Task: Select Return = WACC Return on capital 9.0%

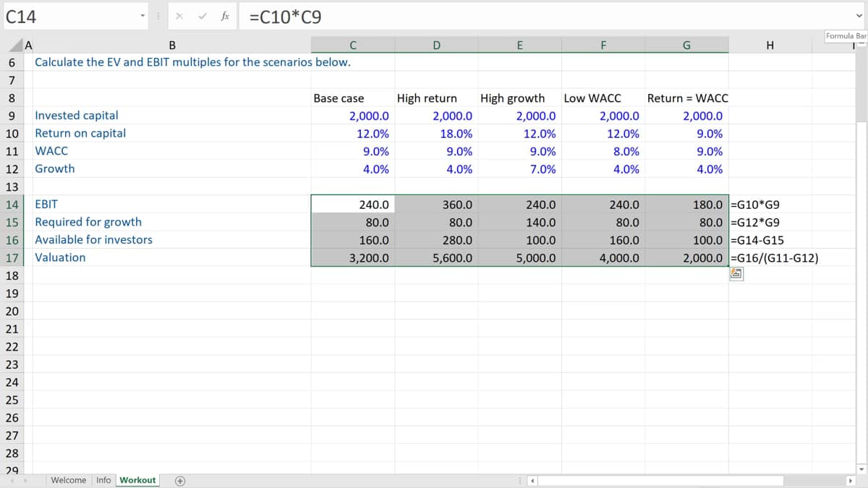Action: tap(687, 134)
